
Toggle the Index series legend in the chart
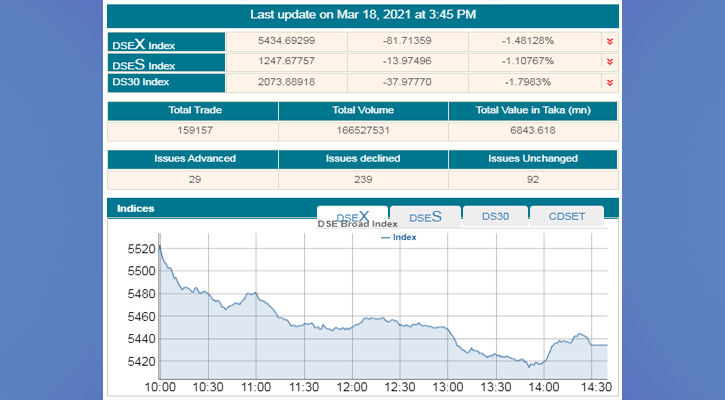(x=399, y=237)
